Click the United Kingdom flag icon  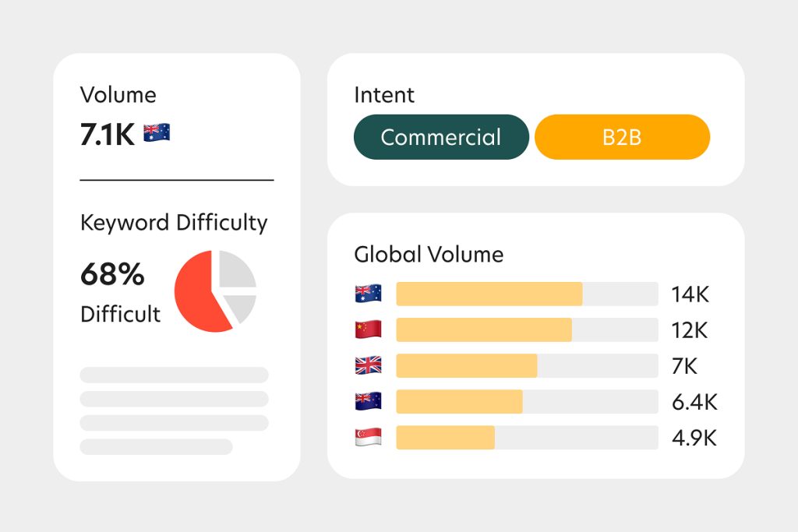point(368,365)
